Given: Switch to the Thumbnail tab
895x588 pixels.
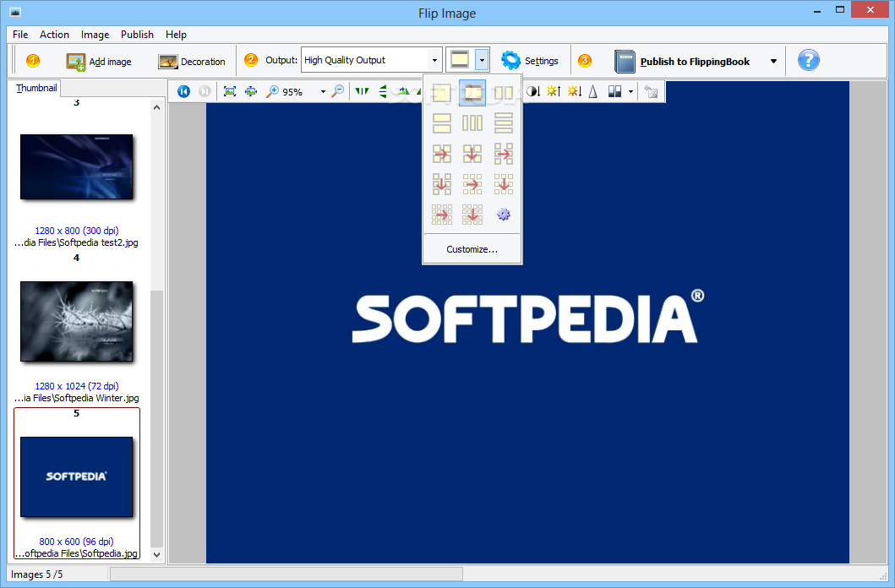Looking at the screenshot, I should tap(36, 88).
